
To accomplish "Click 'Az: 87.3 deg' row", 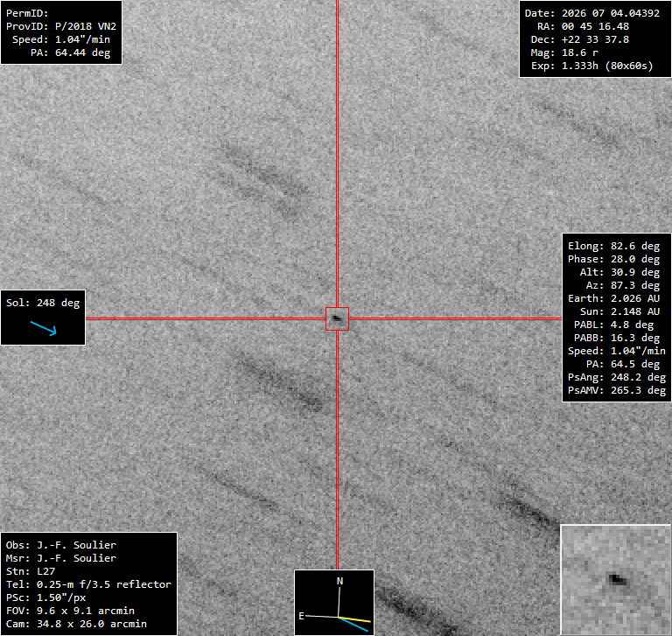I will pos(623,285).
